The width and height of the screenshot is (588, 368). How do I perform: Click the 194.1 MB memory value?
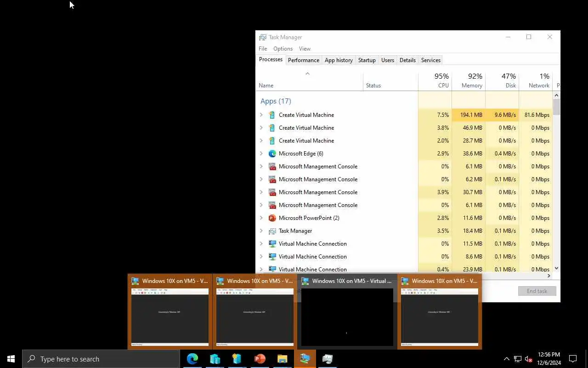click(471, 115)
